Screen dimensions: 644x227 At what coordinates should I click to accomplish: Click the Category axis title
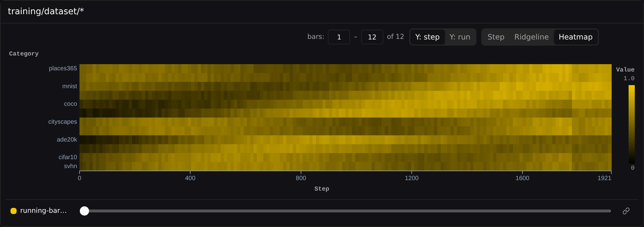(x=24, y=54)
